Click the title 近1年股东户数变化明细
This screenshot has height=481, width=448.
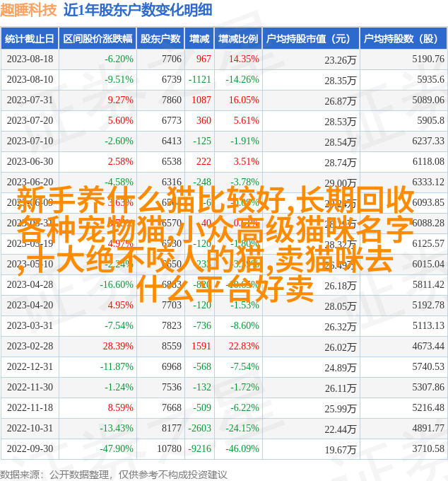(x=138, y=10)
